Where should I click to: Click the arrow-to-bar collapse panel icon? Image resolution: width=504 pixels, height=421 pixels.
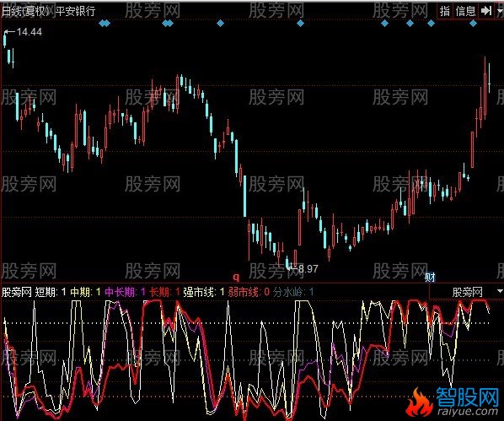486,11
